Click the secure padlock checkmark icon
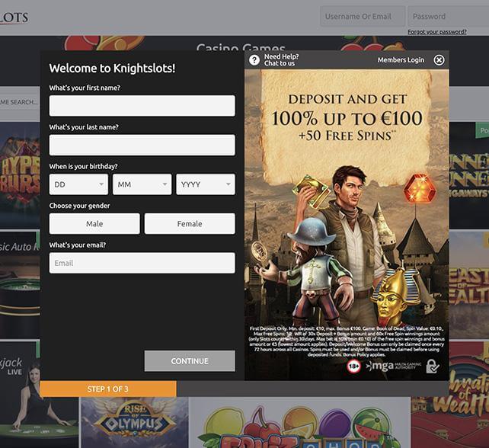 433,366
